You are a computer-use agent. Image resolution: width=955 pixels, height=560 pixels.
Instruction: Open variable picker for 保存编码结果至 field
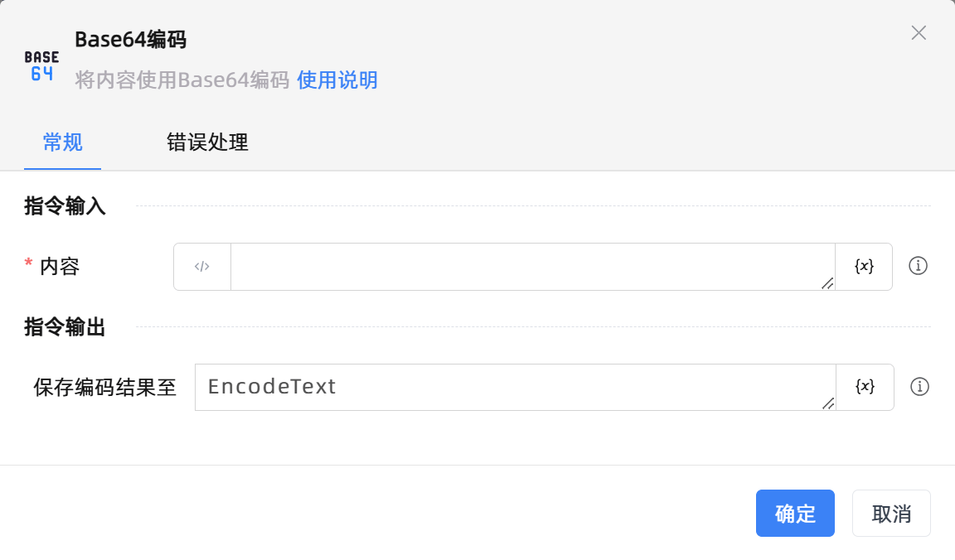865,387
